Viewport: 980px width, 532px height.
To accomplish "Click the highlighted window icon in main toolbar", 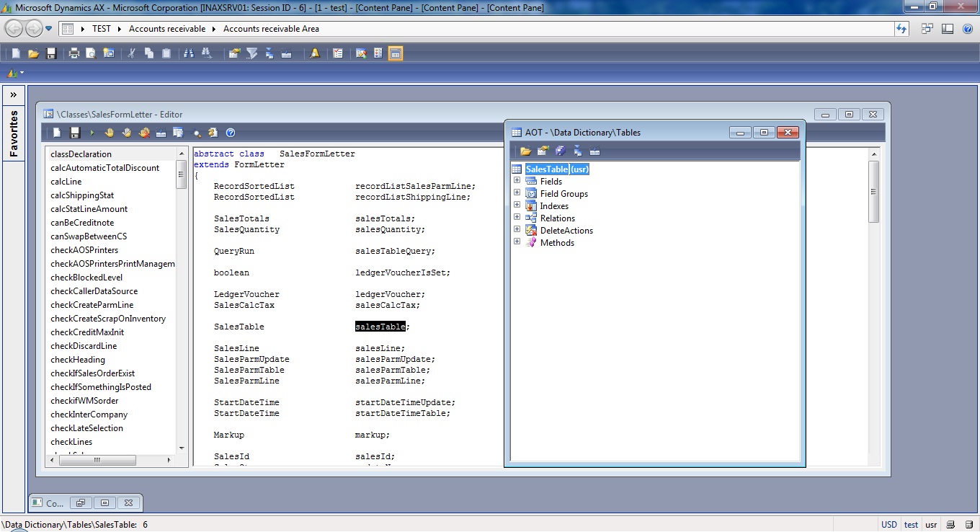I will click(x=395, y=53).
